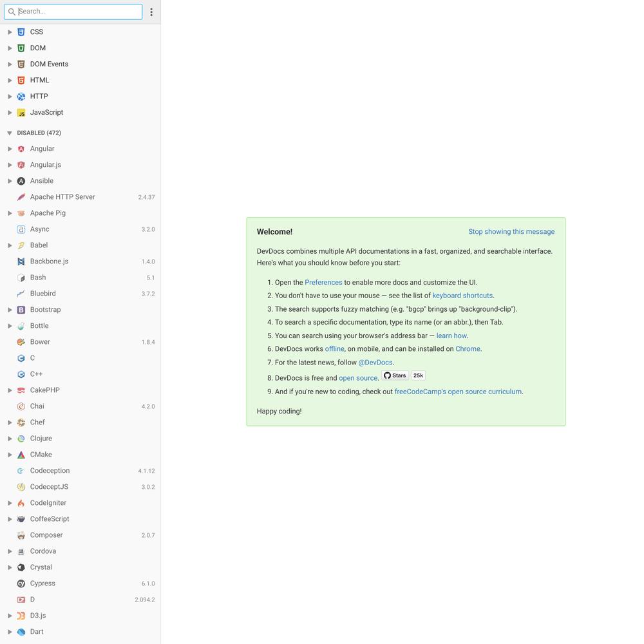Expand the JavaScript docs arrow
The image size is (644, 644).
click(10, 113)
